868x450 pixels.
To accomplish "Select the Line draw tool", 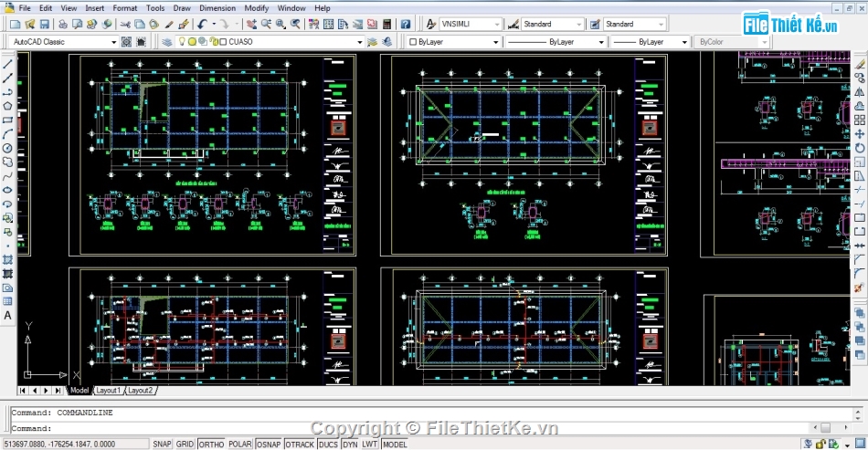I will coord(7,64).
